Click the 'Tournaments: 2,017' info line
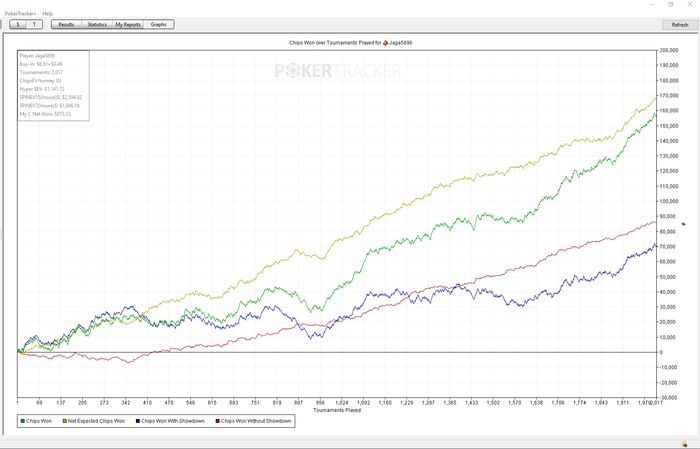This screenshot has height=449, width=700. pyautogui.click(x=41, y=72)
